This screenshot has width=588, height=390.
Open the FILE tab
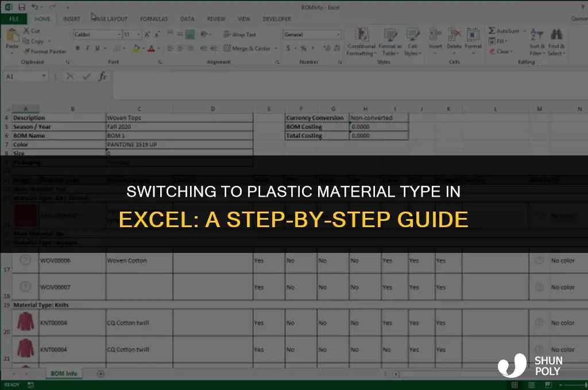(x=14, y=19)
